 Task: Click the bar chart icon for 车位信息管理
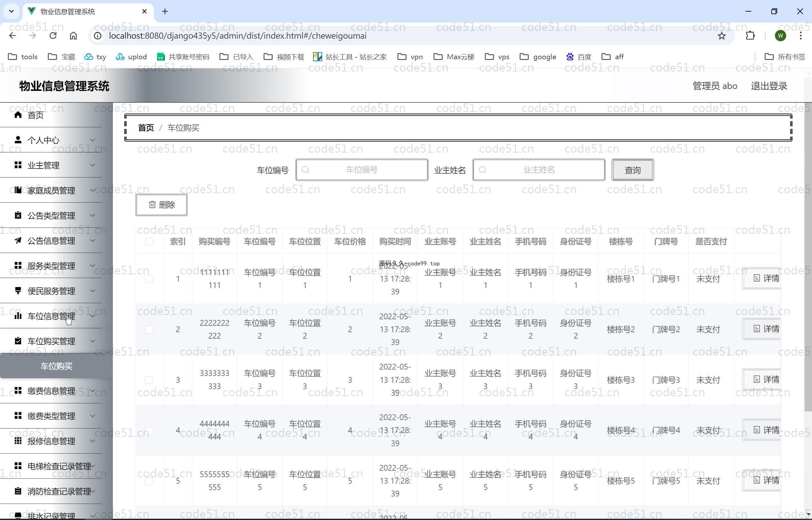tap(18, 316)
